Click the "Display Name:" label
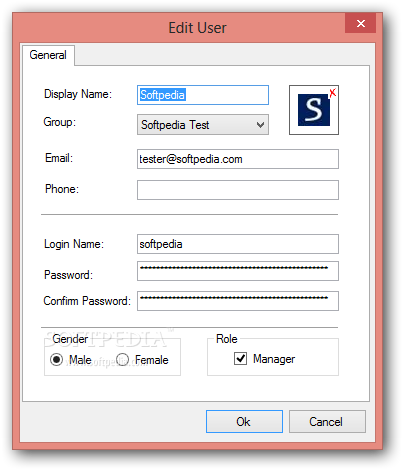 coord(78,94)
